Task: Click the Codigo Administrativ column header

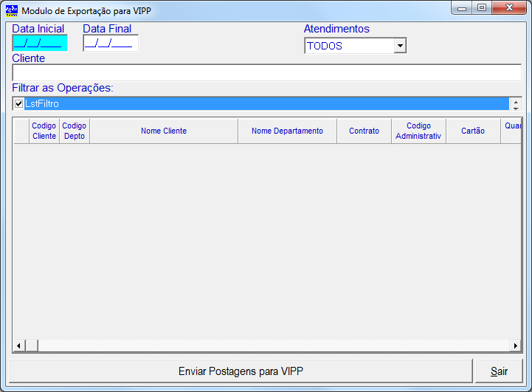Action: coord(418,131)
